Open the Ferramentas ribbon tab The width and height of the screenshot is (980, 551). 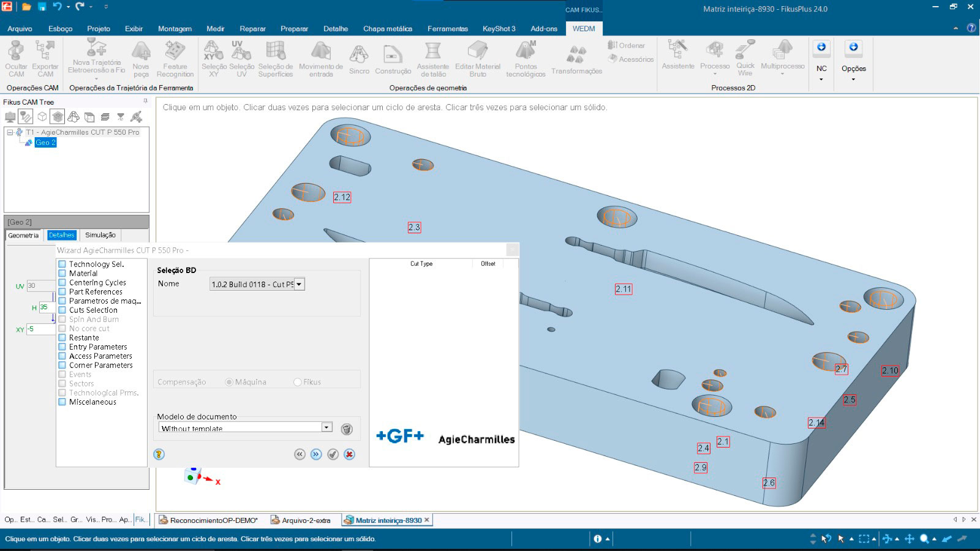pos(448,29)
